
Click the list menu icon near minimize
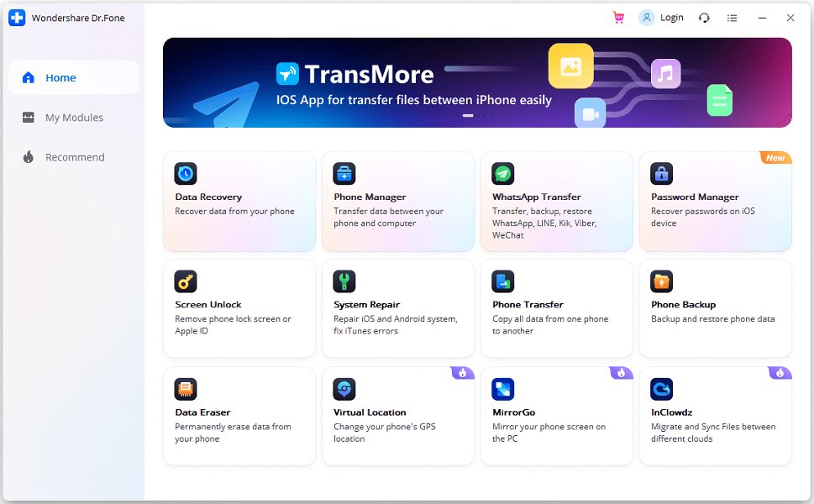tap(732, 17)
